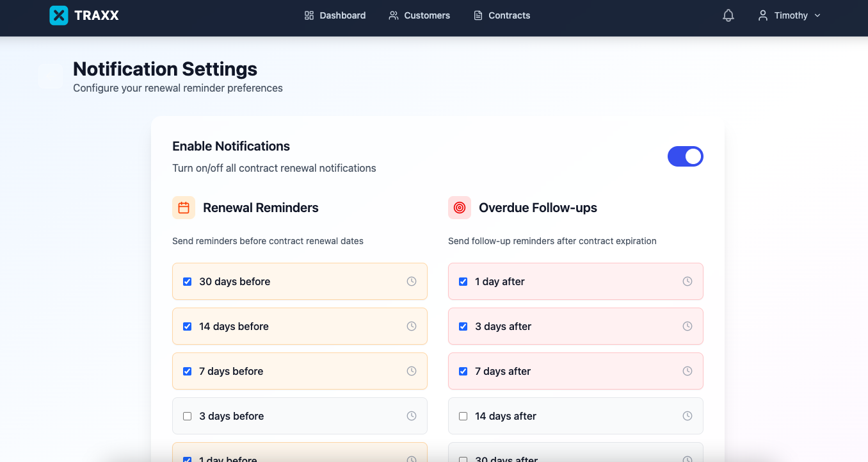The width and height of the screenshot is (868, 462).
Task: Click the TRAXX logo icon
Action: (x=59, y=15)
